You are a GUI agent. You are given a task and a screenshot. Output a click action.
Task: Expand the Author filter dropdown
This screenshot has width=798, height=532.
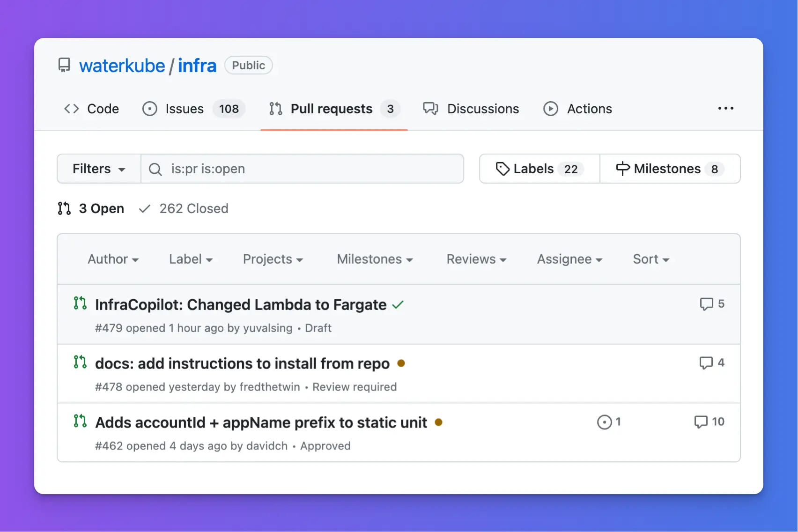point(113,259)
